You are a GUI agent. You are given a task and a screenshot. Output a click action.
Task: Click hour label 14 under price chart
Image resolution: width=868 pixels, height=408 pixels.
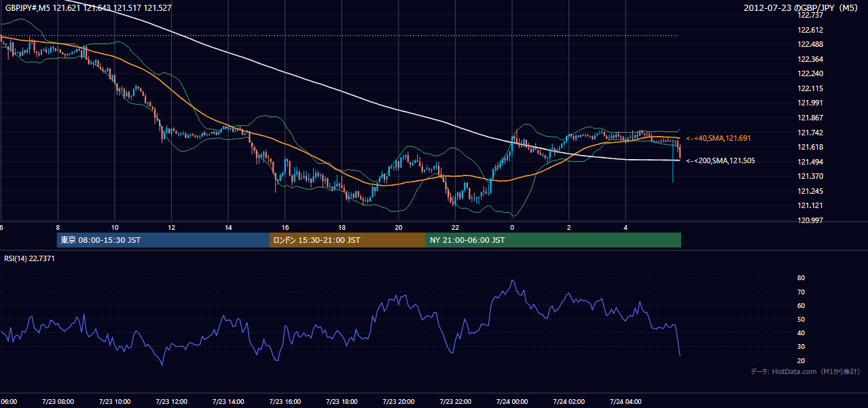(228, 228)
